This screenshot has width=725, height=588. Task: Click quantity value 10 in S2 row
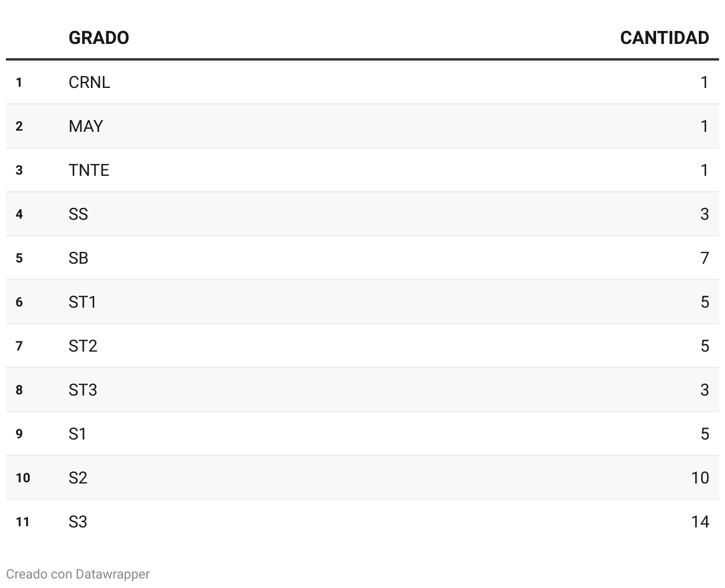[700, 478]
